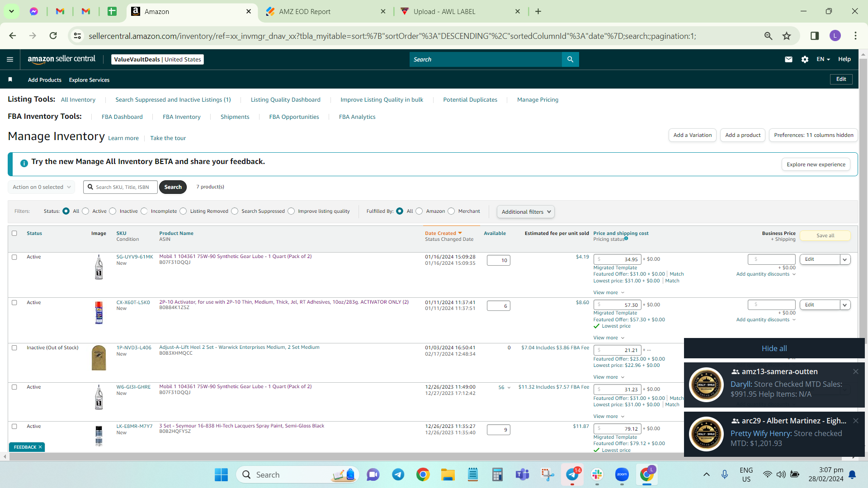868x488 pixels.
Task: Select the Inactive status radio button
Action: 113,211
